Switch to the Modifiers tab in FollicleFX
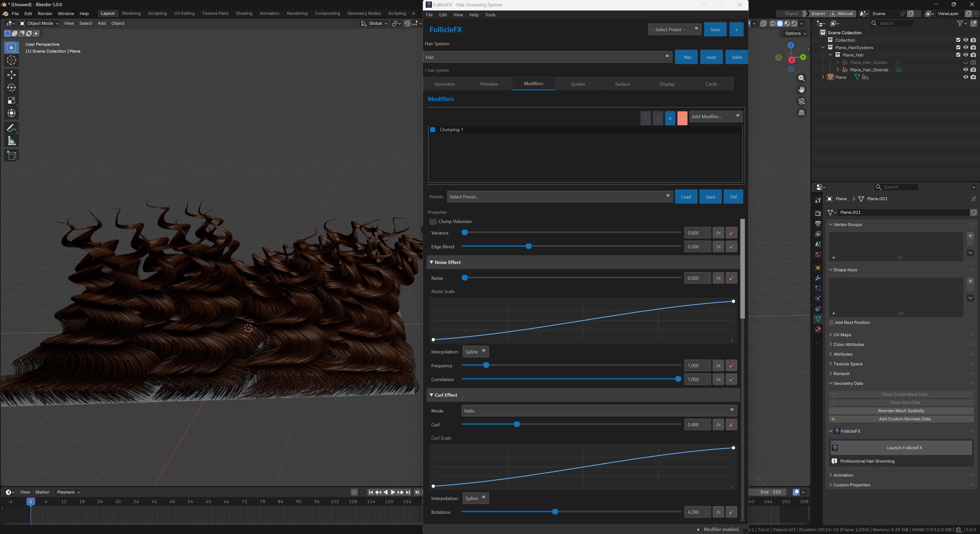980x534 pixels. (533, 83)
